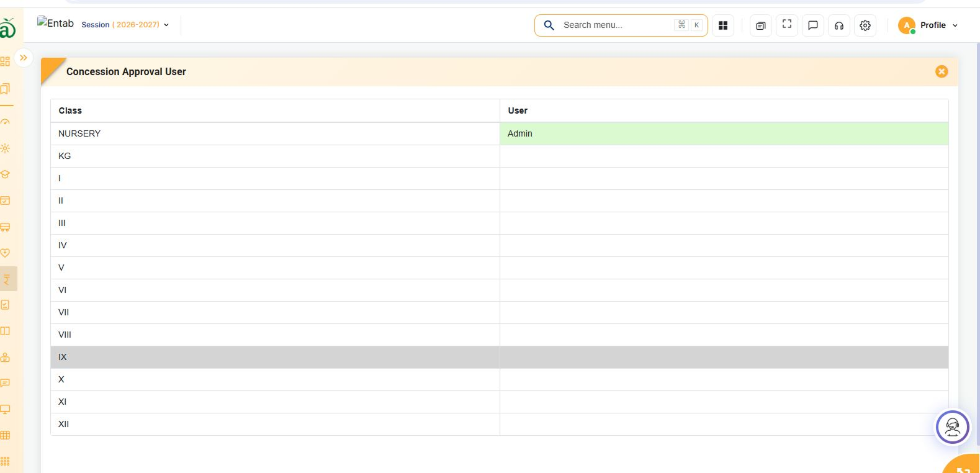The width and height of the screenshot is (980, 473).
Task: Open the settings gear icon
Action: click(x=865, y=25)
